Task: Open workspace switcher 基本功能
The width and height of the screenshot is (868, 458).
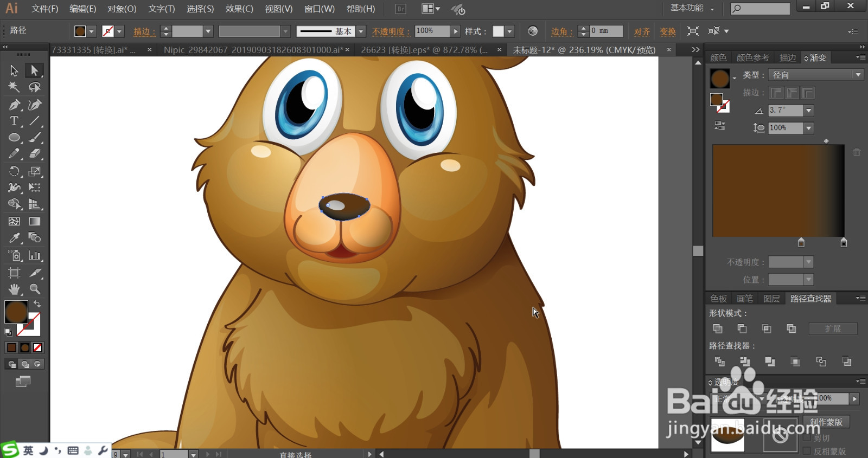Action: [692, 8]
